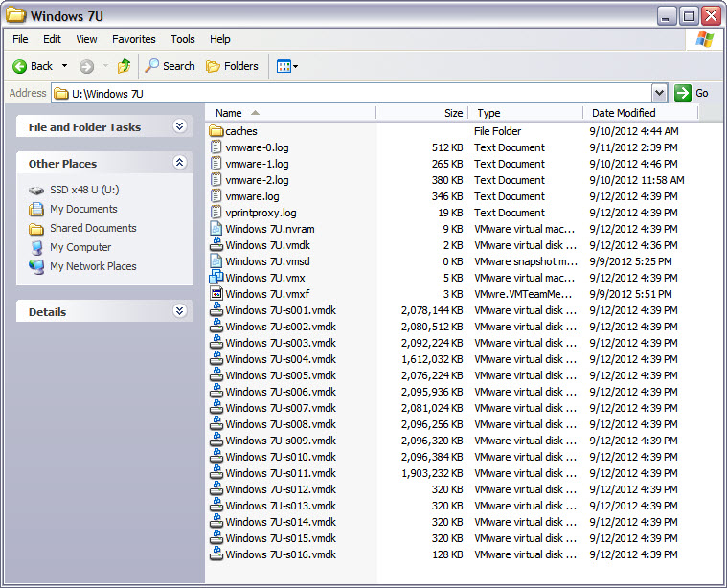
Task: Click file name Windows 7U-s015.vmdk
Action: click(281, 538)
